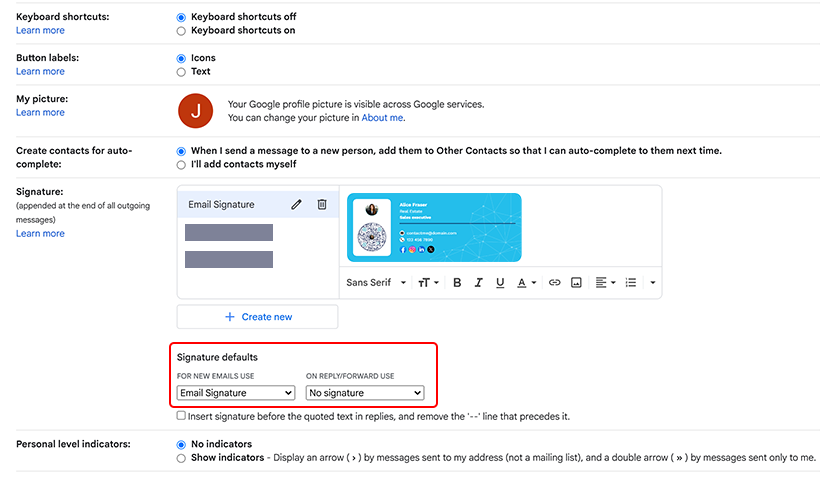Open Learn more under My picture
This screenshot has width=820, height=480.
[40, 112]
